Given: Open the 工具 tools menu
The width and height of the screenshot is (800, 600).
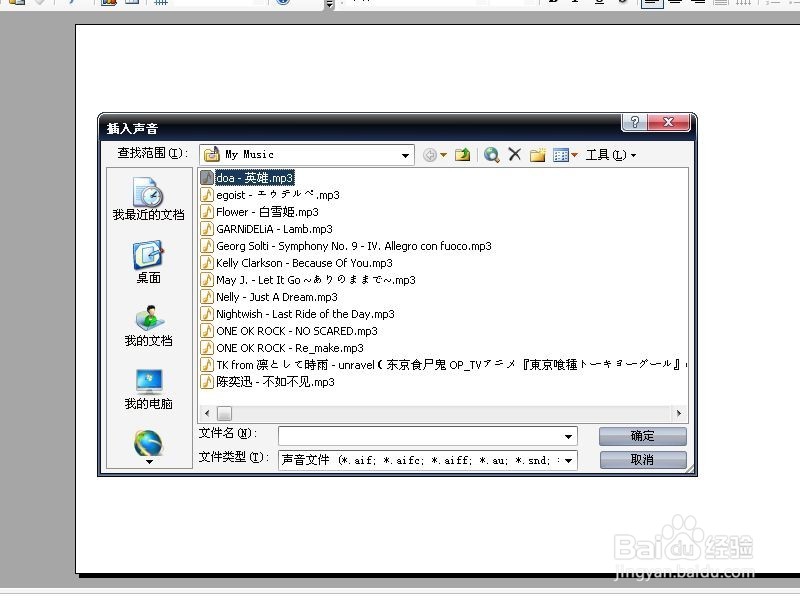Looking at the screenshot, I should (x=610, y=155).
